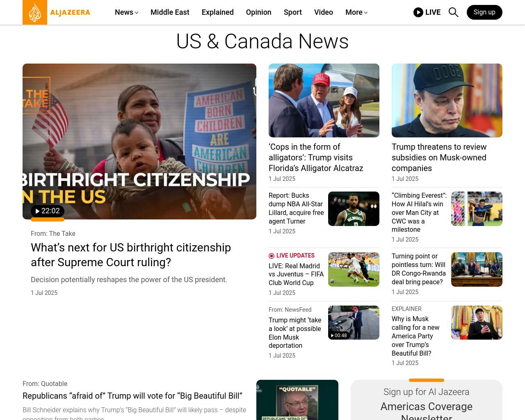Open the Republicans afraid of Trump headline

pos(132,396)
